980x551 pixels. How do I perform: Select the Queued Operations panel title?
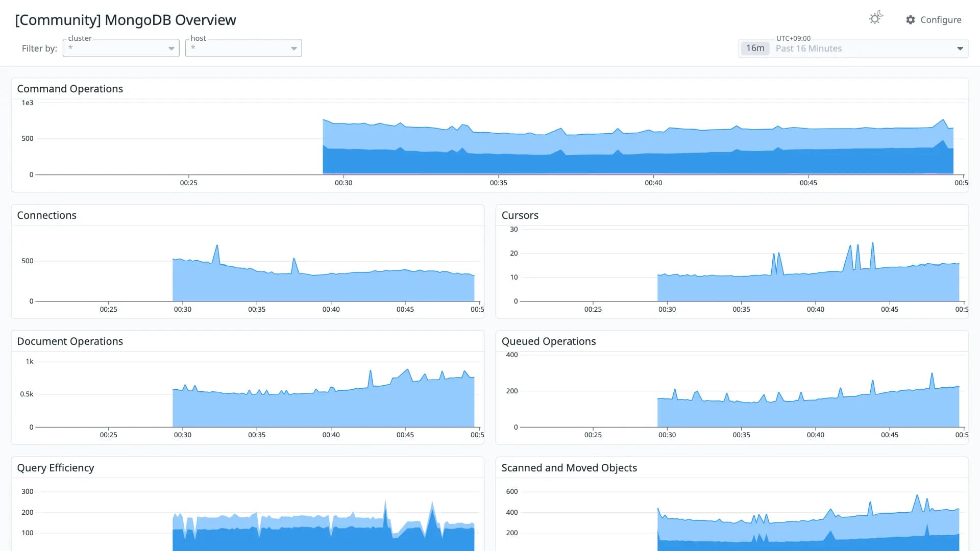tap(548, 341)
